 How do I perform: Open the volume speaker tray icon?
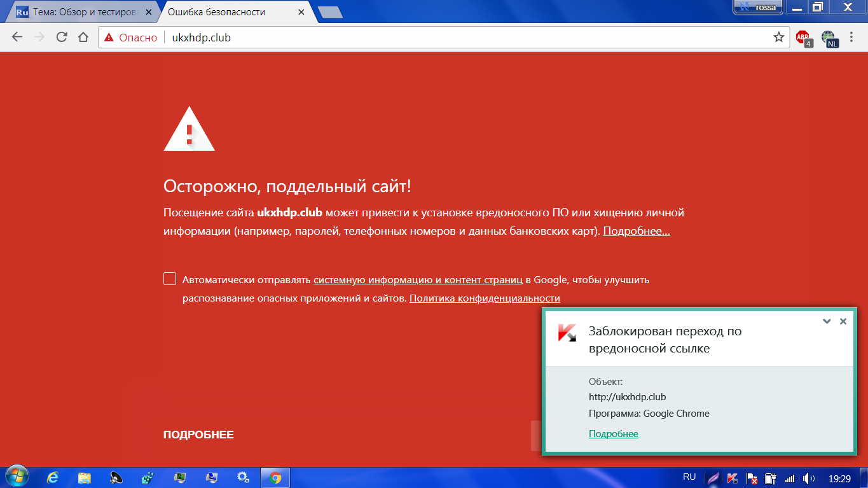pos(809,478)
